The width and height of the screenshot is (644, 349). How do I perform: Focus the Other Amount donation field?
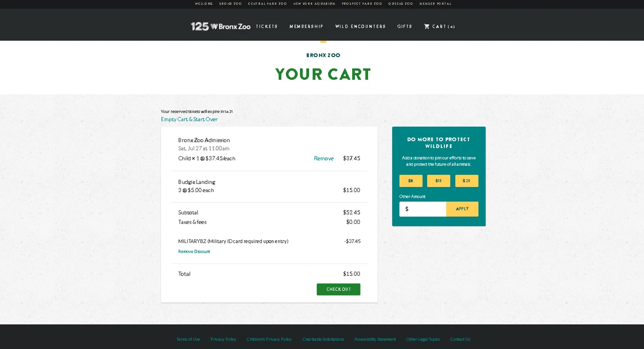423,209
